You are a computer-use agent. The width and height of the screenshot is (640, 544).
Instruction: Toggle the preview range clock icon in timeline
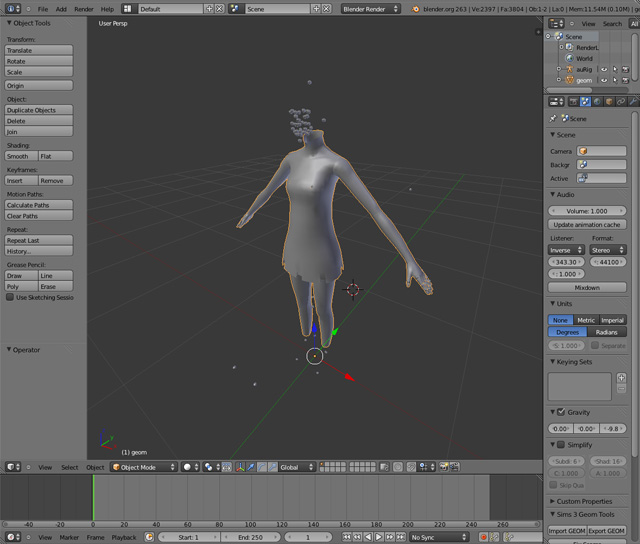[149, 537]
